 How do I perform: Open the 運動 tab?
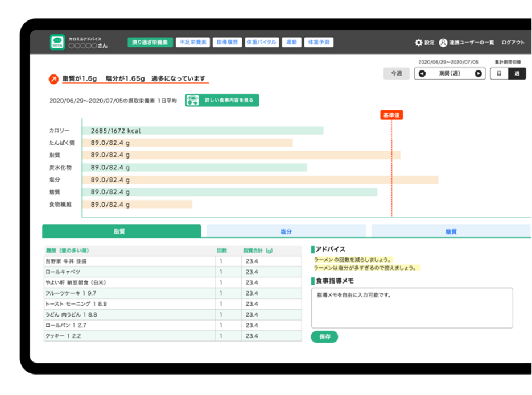[291, 43]
